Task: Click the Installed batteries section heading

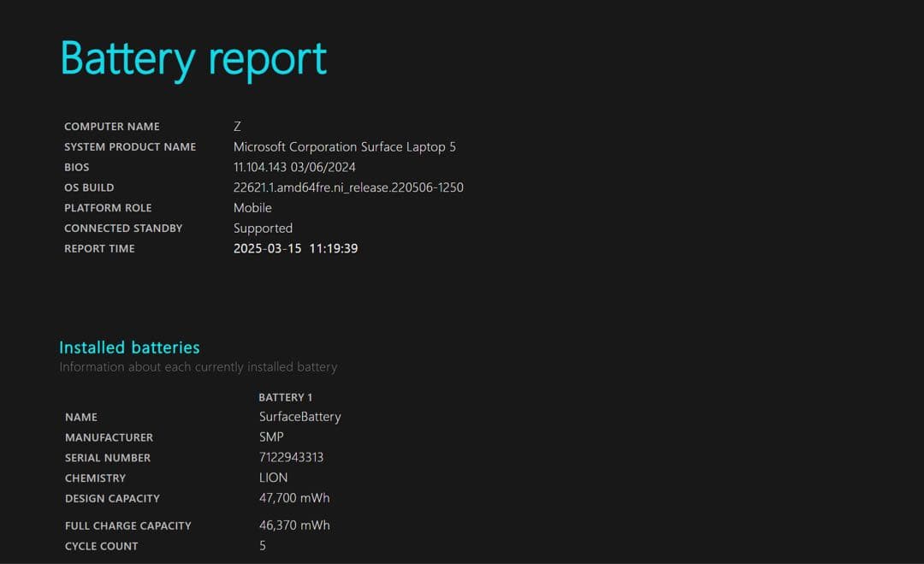Action: coord(129,347)
